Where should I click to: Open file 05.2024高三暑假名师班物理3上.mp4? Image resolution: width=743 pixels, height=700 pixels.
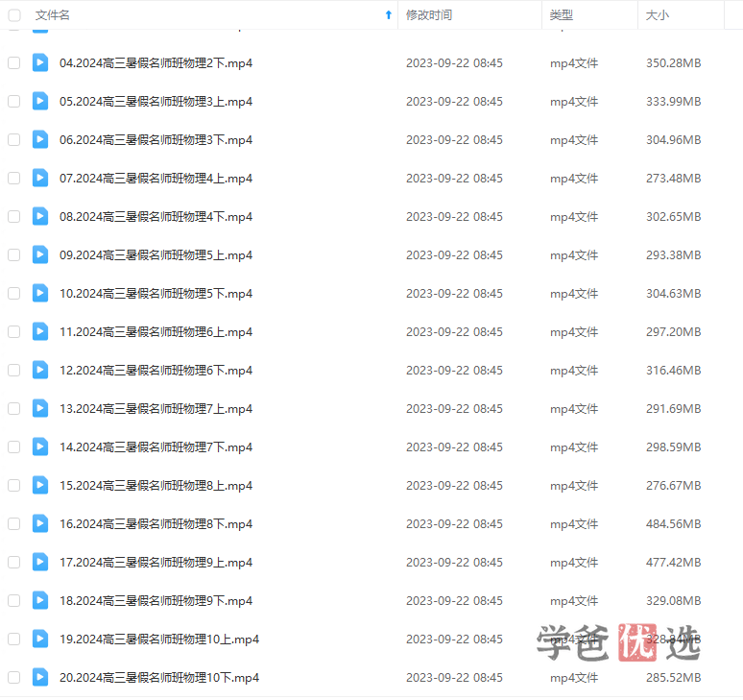point(156,102)
